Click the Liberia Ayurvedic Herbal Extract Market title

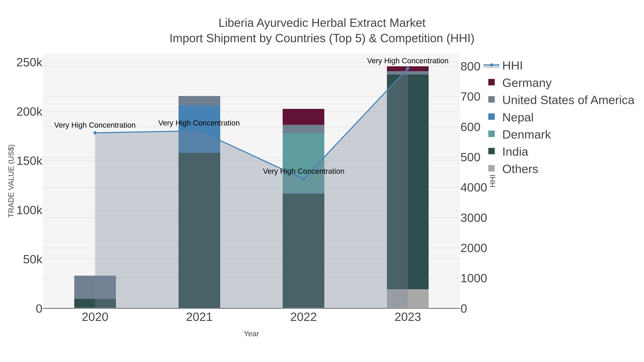pos(322,23)
